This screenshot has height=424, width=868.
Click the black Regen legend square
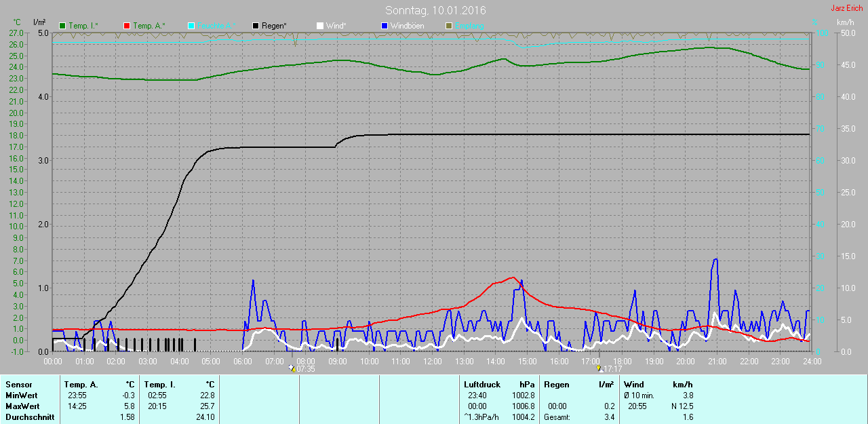tap(256, 26)
